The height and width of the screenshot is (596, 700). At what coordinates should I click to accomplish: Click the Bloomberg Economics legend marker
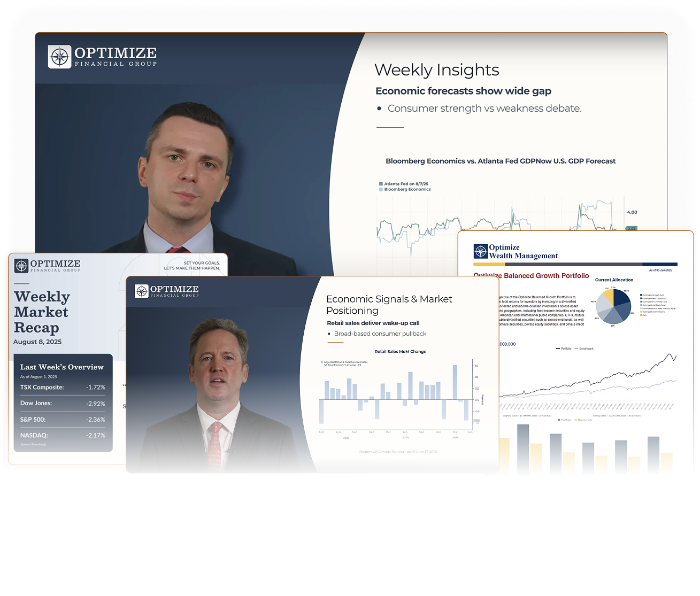pos(381,189)
